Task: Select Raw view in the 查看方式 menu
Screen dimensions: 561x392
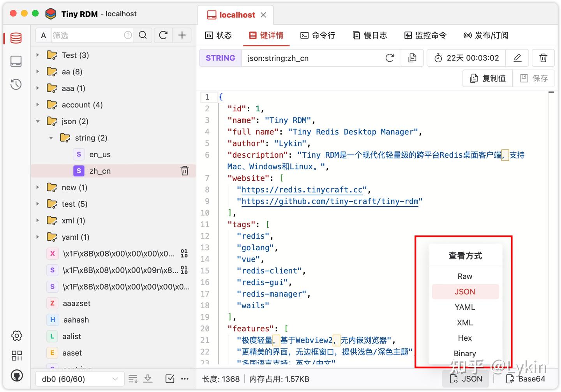Action: (x=465, y=276)
